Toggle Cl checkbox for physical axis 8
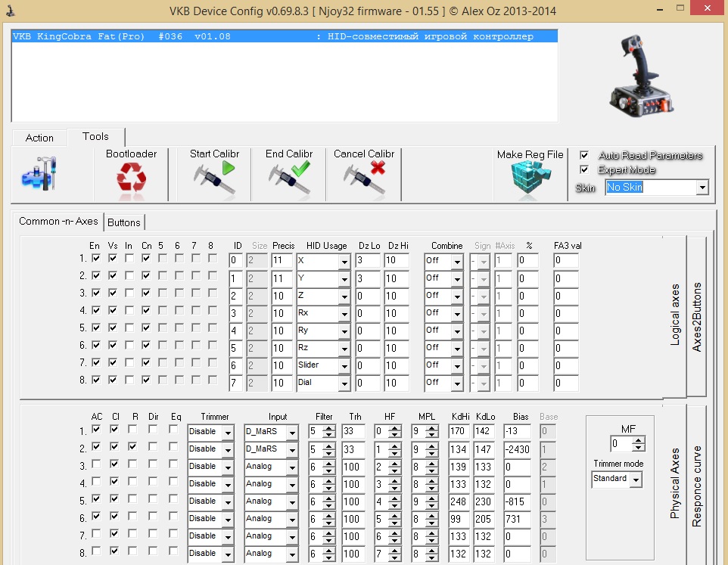Image resolution: width=728 pixels, height=565 pixels. tap(115, 551)
